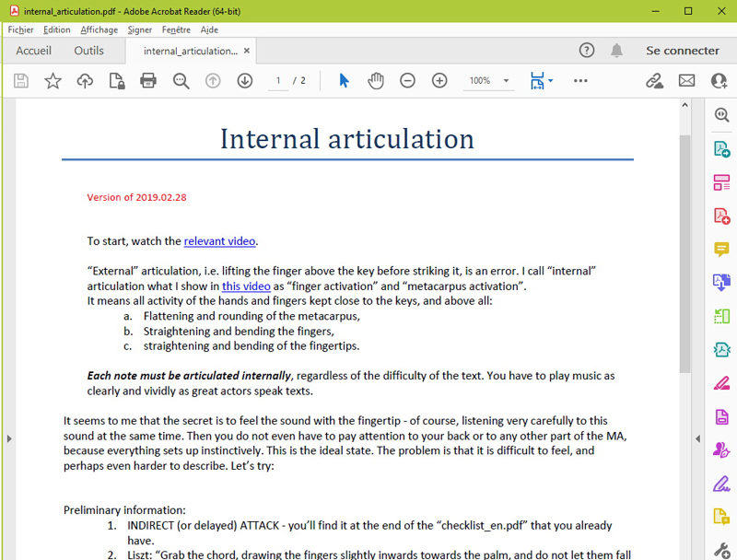This screenshot has height=560, width=737.
Task: Open the Affichage menu
Action: (99, 29)
